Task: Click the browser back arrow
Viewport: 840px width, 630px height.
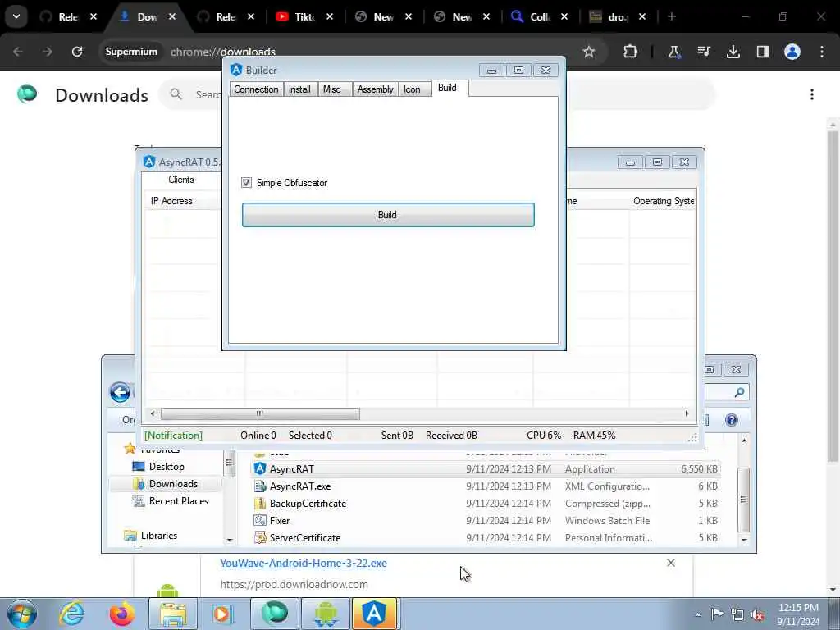Action: pos(18,52)
